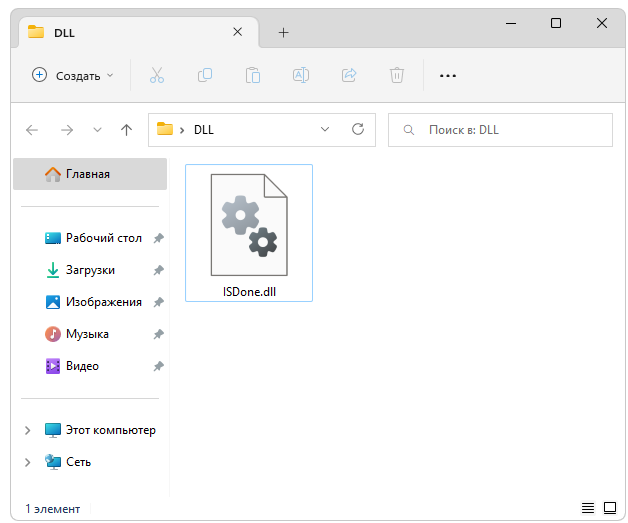Click the Share icon in toolbar

click(349, 75)
